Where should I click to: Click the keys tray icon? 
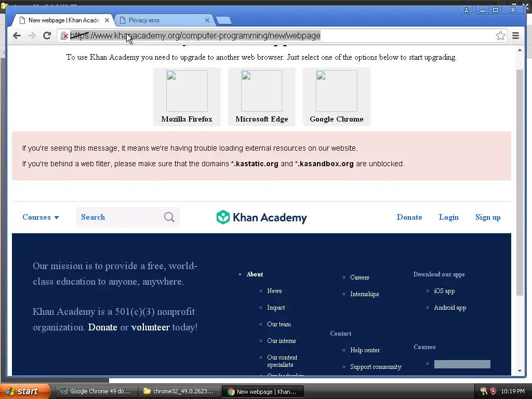point(484,391)
